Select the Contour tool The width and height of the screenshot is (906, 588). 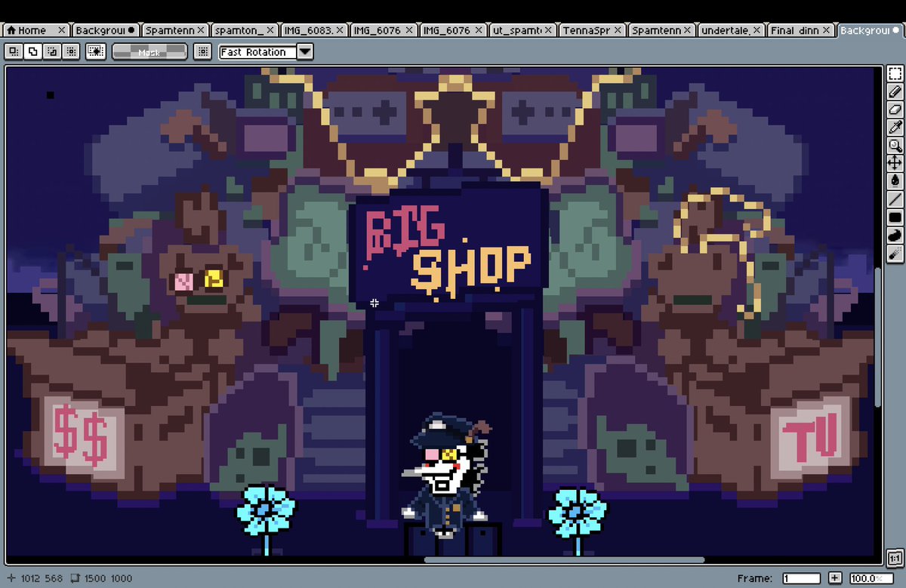point(895,236)
